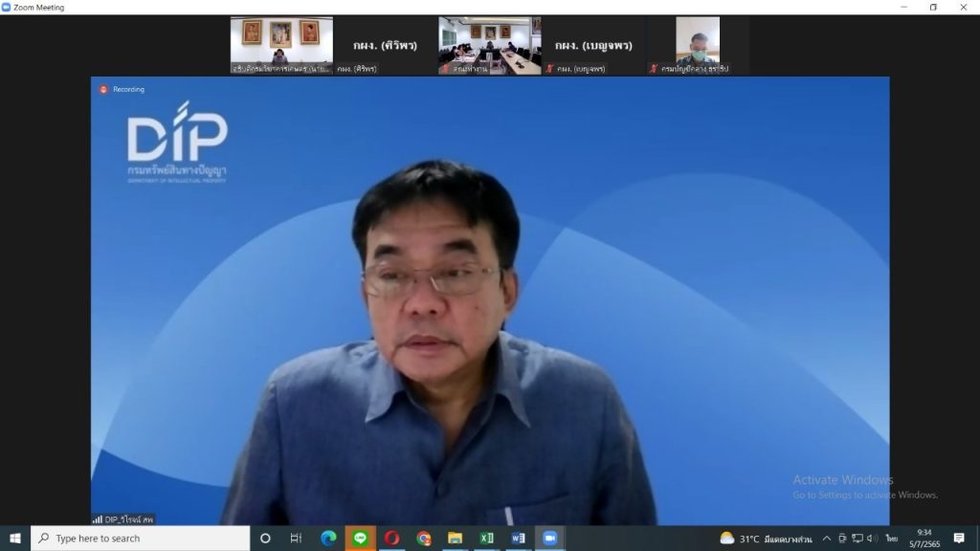Click the signal strength icon beside DIP_ name
Viewport: 980px width, 551px height.
tap(98, 519)
